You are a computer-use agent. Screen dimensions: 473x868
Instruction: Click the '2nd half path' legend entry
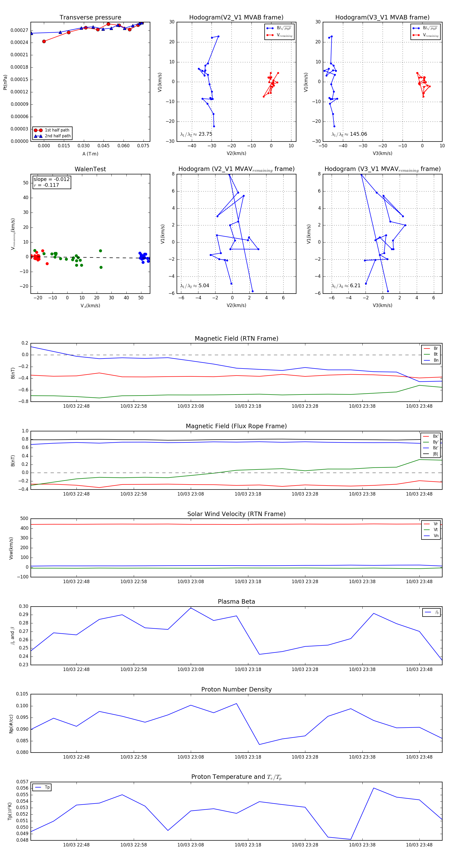click(52, 136)
